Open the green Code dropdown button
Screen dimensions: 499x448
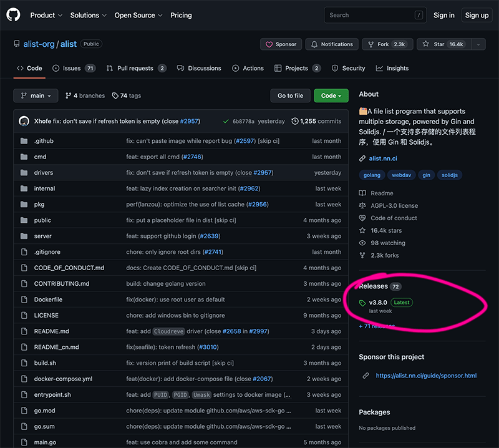tap(331, 95)
